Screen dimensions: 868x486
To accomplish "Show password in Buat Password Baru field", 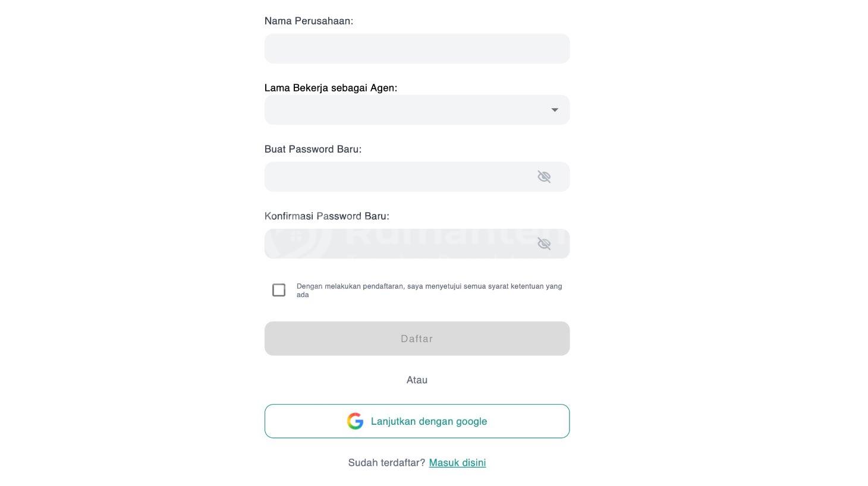I will [x=544, y=177].
